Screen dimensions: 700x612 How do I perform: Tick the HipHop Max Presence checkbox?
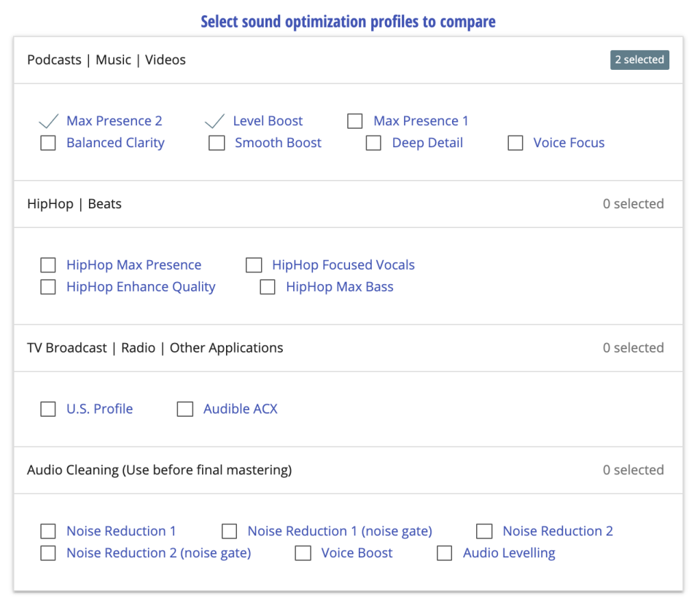(x=48, y=265)
